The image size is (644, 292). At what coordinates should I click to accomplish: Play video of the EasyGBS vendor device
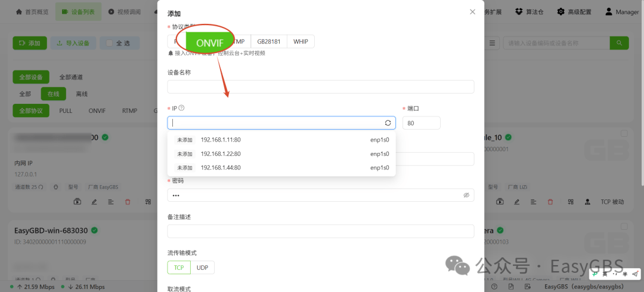[x=77, y=202]
